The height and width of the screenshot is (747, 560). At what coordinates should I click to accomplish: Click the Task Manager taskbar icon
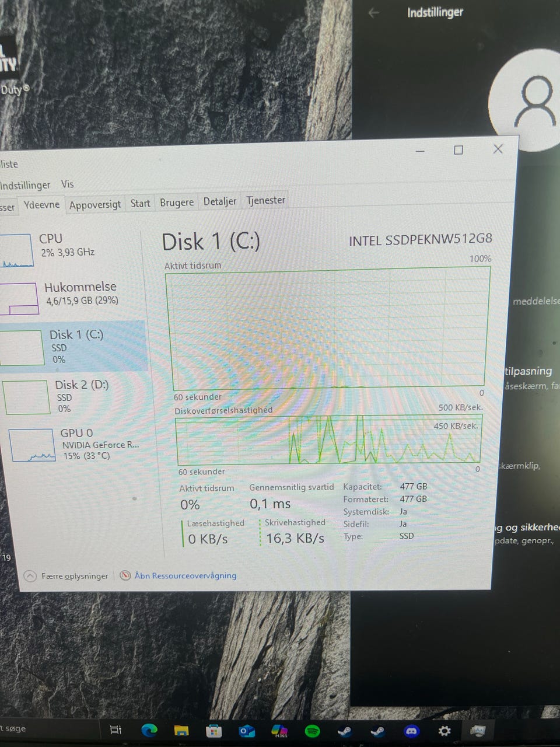(x=478, y=731)
